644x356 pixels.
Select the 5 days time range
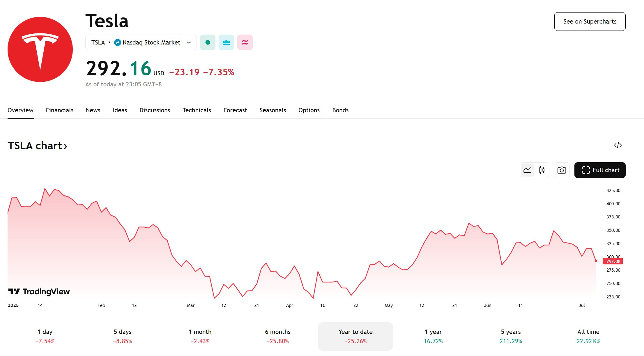pyautogui.click(x=123, y=336)
